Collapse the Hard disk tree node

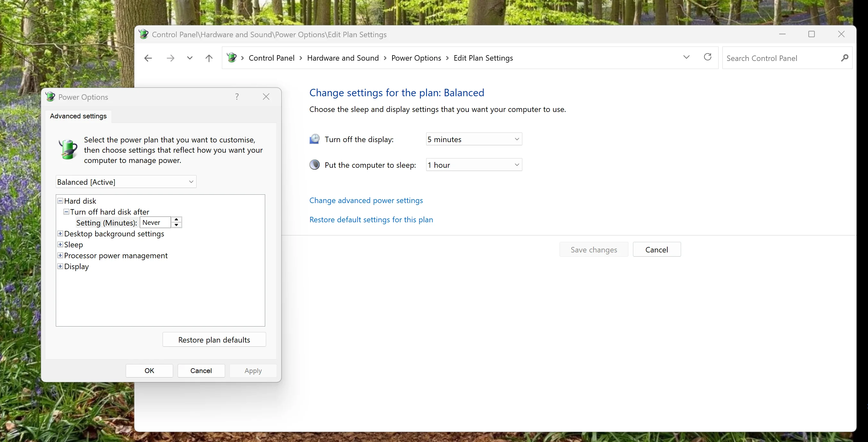60,200
